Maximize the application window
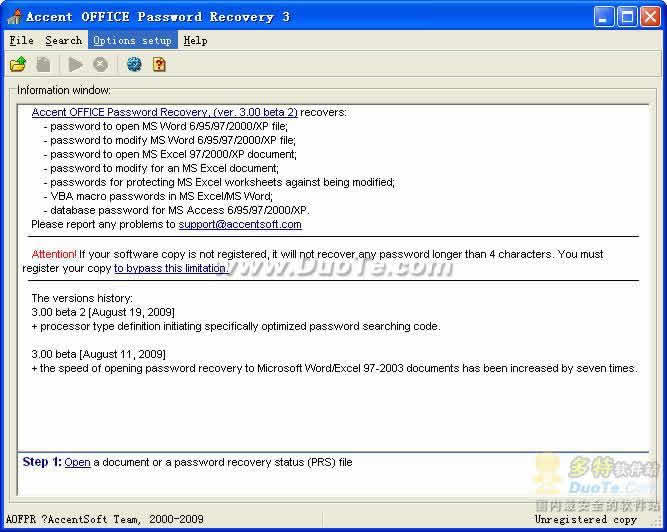Screen dimensions: 667x532 click(627, 17)
